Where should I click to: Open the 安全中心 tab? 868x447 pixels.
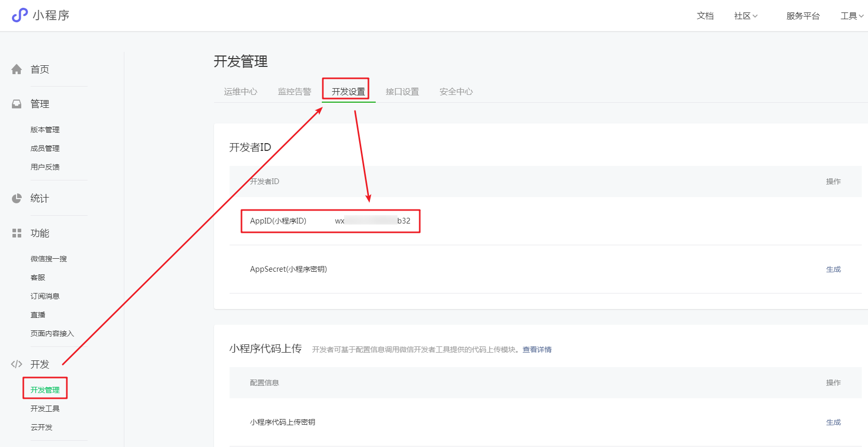click(x=456, y=92)
